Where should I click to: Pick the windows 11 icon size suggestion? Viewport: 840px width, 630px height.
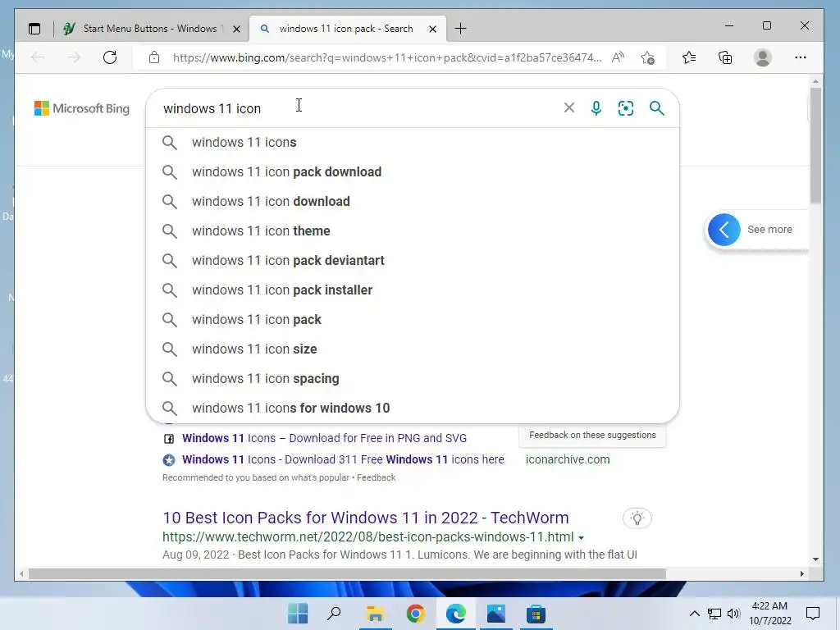pyautogui.click(x=413, y=348)
